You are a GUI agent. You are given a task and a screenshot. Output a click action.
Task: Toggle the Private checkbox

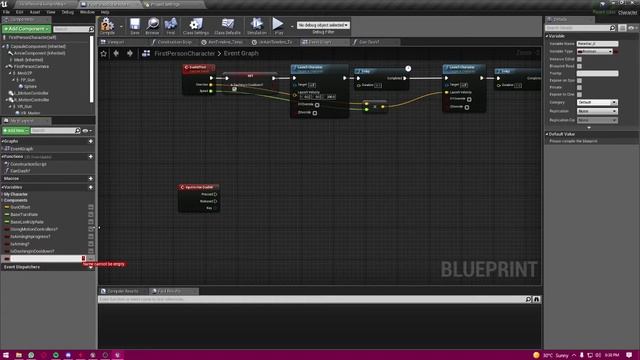point(579,87)
